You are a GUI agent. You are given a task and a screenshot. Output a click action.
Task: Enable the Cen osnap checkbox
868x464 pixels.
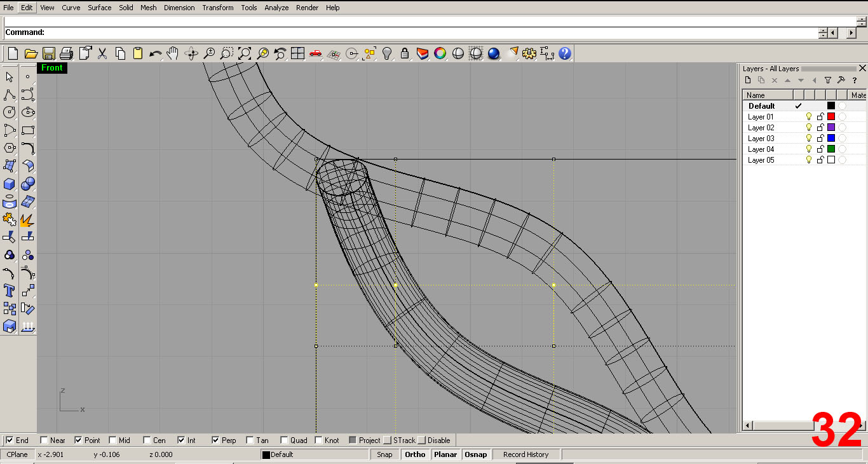(x=147, y=440)
